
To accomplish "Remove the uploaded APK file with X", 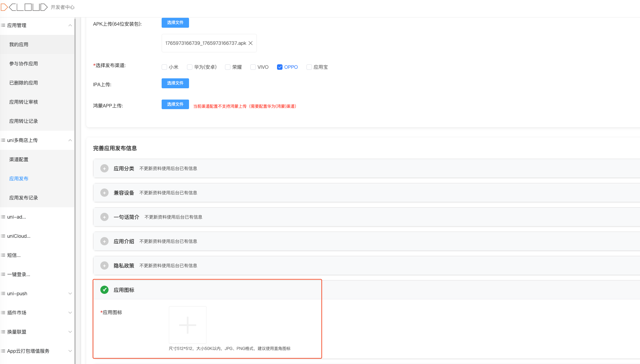I will pyautogui.click(x=251, y=43).
